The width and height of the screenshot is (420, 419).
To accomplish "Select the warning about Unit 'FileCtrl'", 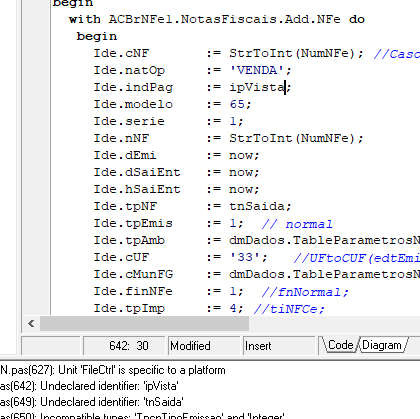I will pyautogui.click(x=113, y=370).
